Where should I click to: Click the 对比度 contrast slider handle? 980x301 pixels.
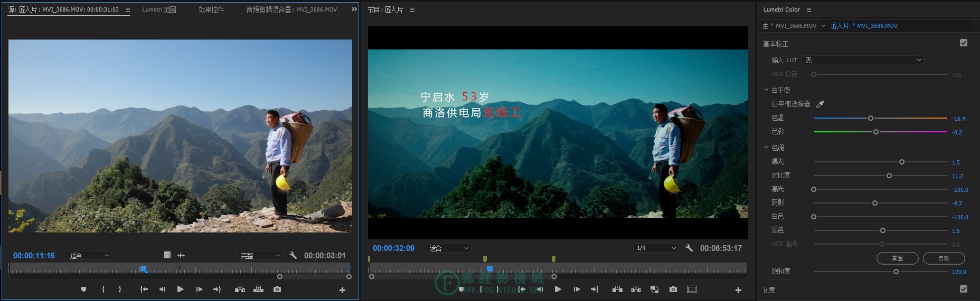pos(889,176)
